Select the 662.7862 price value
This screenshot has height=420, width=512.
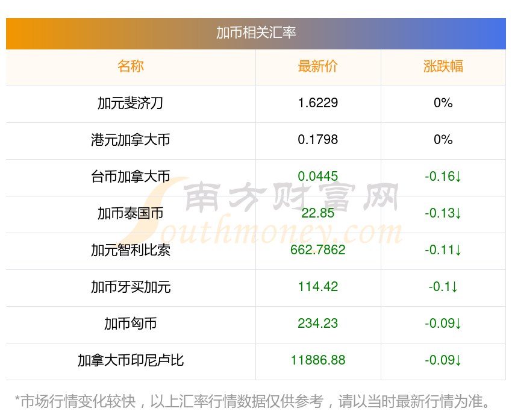318,250
